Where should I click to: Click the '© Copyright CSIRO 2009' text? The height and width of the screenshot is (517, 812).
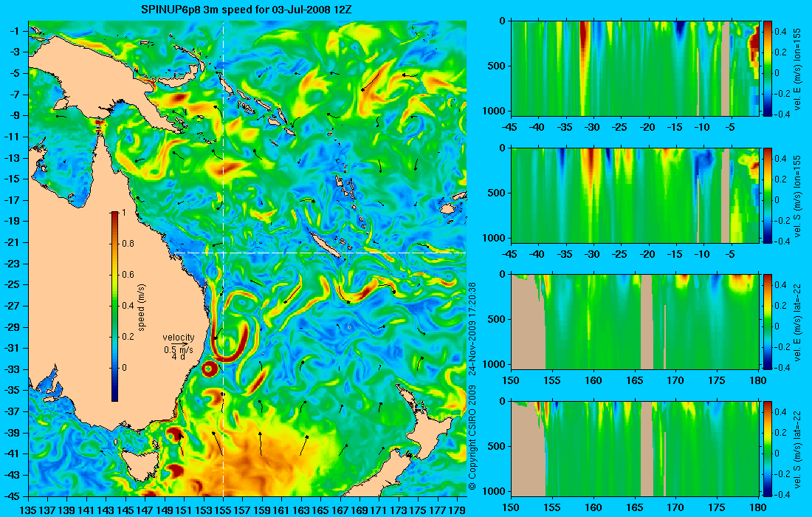point(472,438)
